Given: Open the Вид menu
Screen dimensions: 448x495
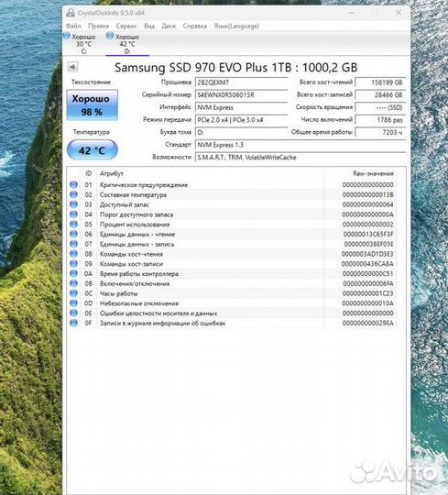Looking at the screenshot, I should (149, 26).
